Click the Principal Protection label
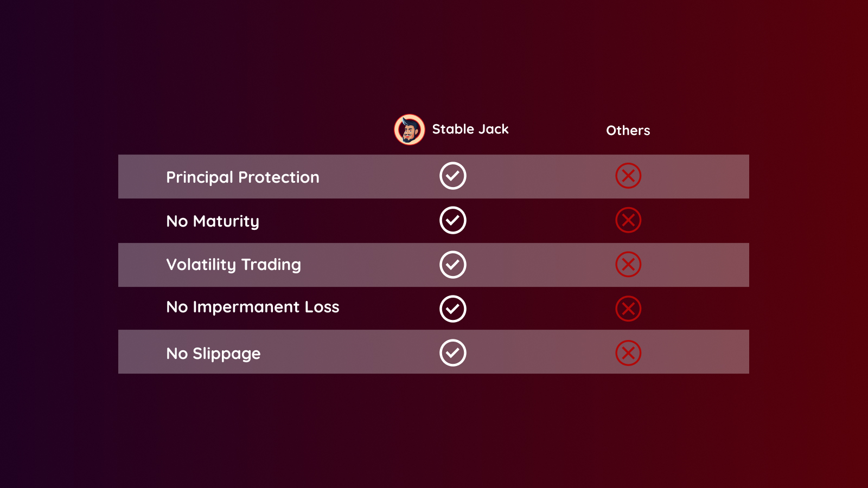 242,177
